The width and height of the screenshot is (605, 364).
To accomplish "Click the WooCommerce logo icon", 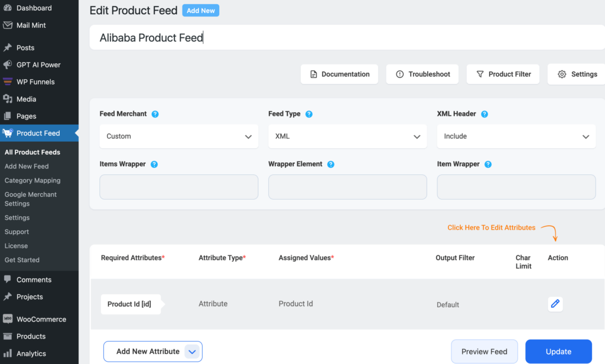I will (7, 319).
